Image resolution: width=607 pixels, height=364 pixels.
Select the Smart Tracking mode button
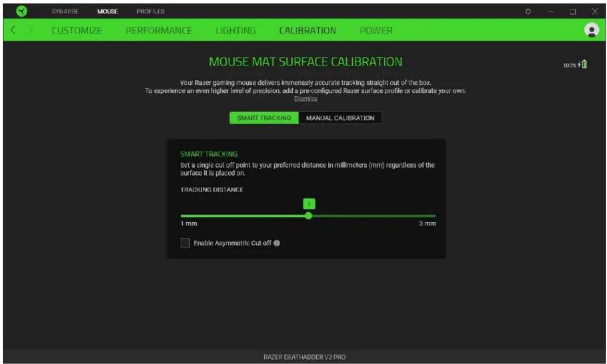click(x=264, y=118)
